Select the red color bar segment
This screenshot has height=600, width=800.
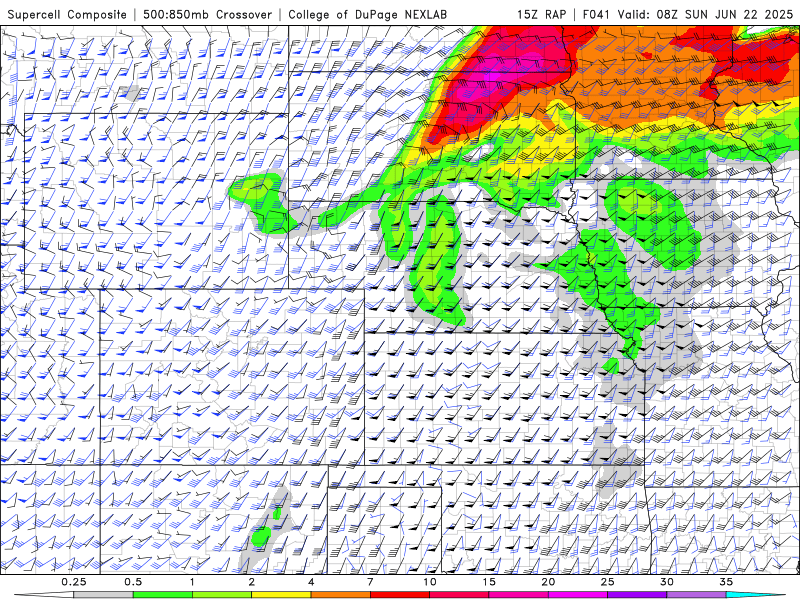click(400, 595)
